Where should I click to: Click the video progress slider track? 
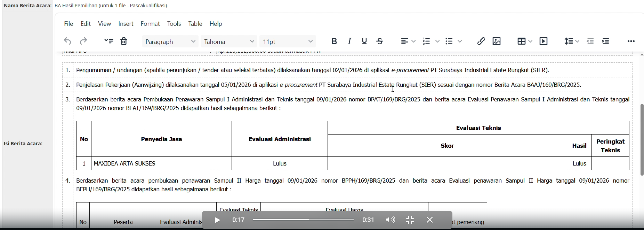[x=303, y=220]
